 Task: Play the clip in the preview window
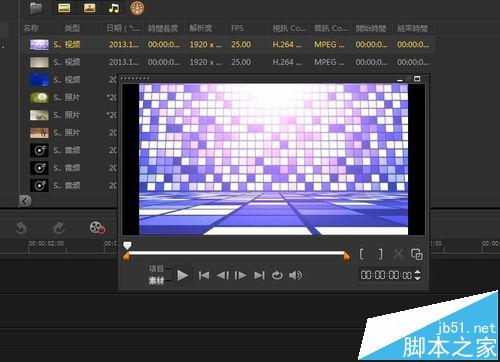[x=182, y=275]
